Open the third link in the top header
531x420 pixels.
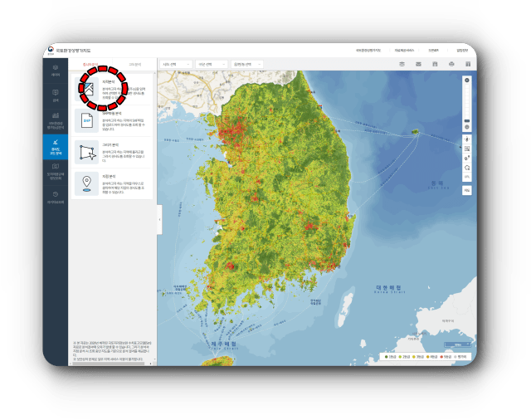(x=433, y=51)
